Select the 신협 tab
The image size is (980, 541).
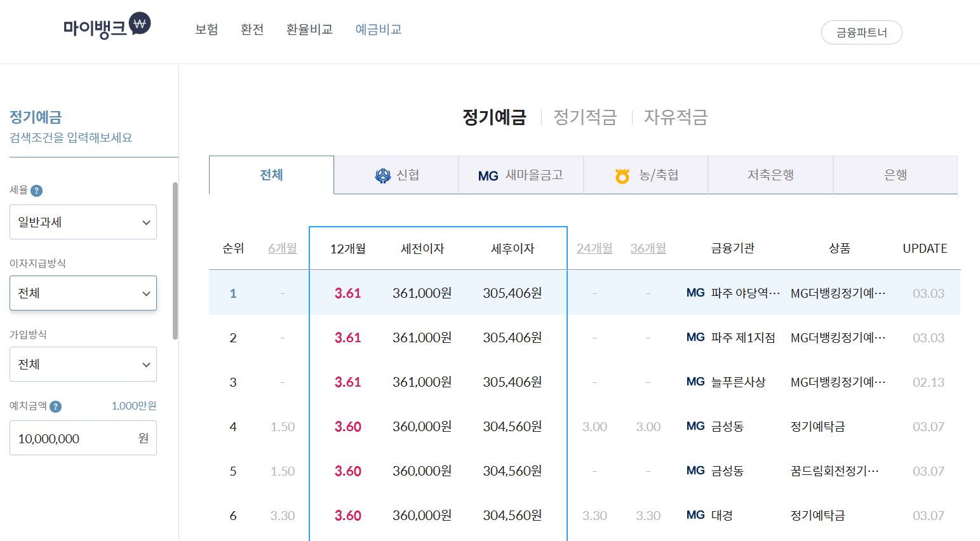396,175
